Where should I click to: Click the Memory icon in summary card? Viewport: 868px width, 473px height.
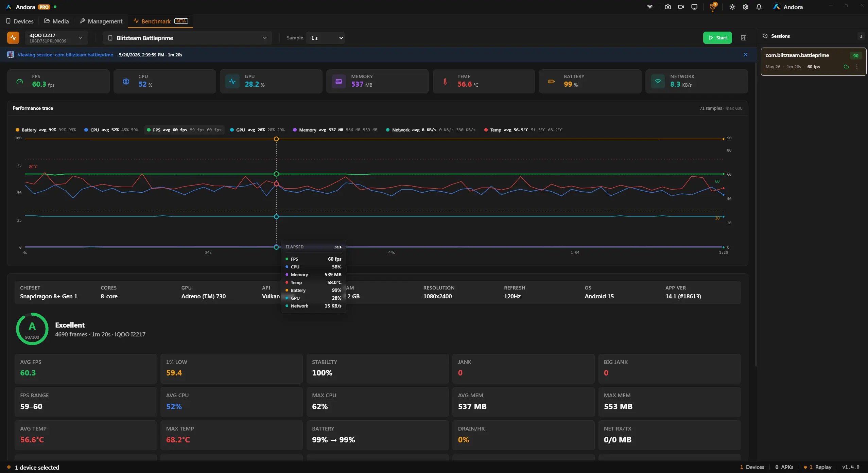[339, 82]
